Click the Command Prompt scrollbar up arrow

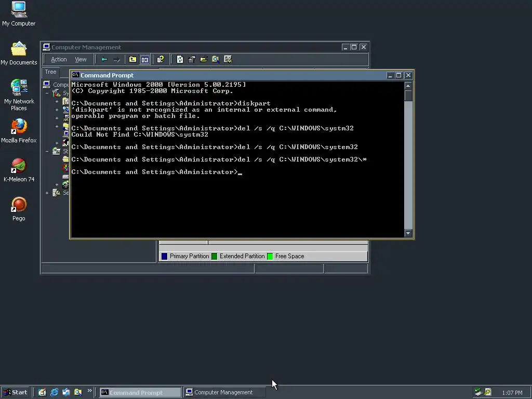[408, 86]
